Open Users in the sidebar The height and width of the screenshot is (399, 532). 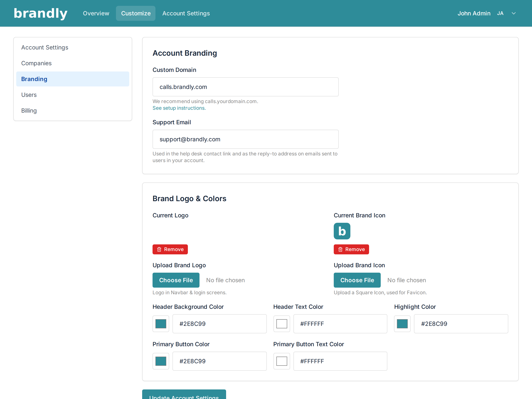73,95
